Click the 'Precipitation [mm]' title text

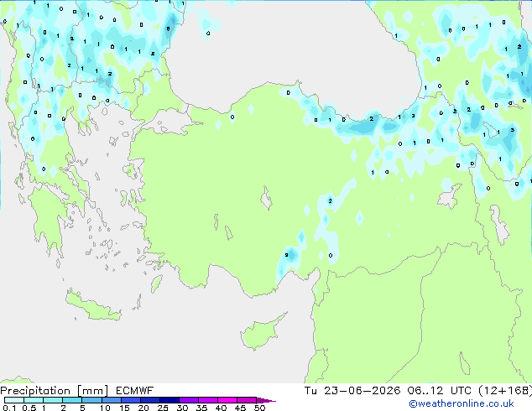pos(55,391)
